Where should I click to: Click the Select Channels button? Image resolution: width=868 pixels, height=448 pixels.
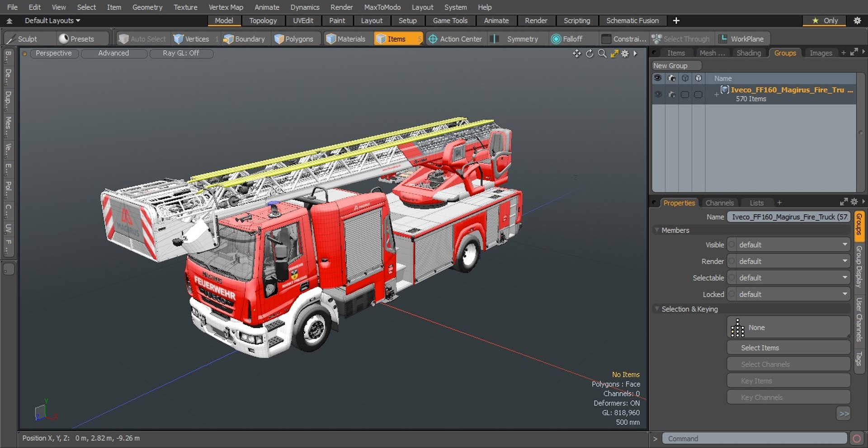(788, 364)
